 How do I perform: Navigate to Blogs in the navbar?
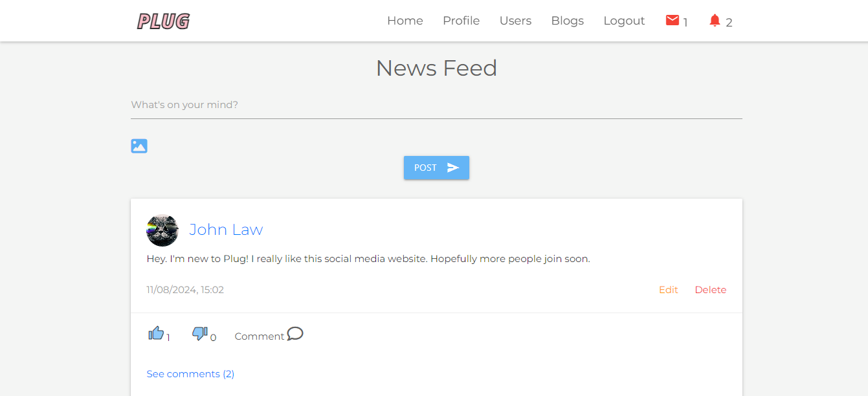pos(568,21)
